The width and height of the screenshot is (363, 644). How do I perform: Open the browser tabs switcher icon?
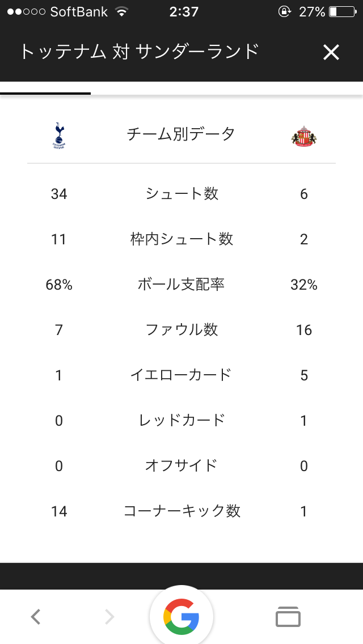point(288,616)
